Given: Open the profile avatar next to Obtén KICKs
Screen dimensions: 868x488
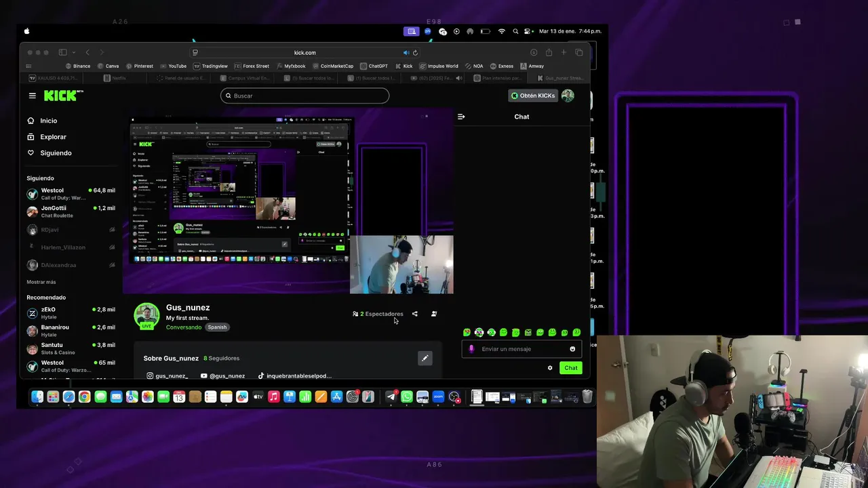Looking at the screenshot, I should [568, 96].
